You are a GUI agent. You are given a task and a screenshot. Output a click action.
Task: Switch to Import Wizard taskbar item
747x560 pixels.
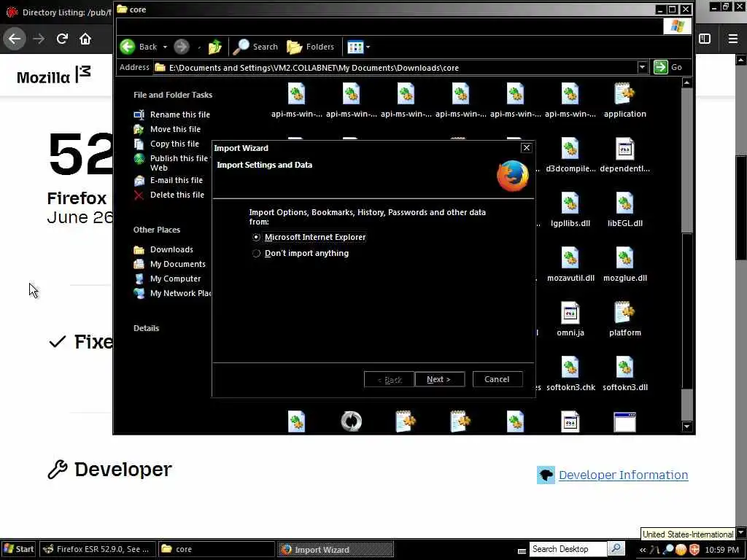(x=336, y=549)
